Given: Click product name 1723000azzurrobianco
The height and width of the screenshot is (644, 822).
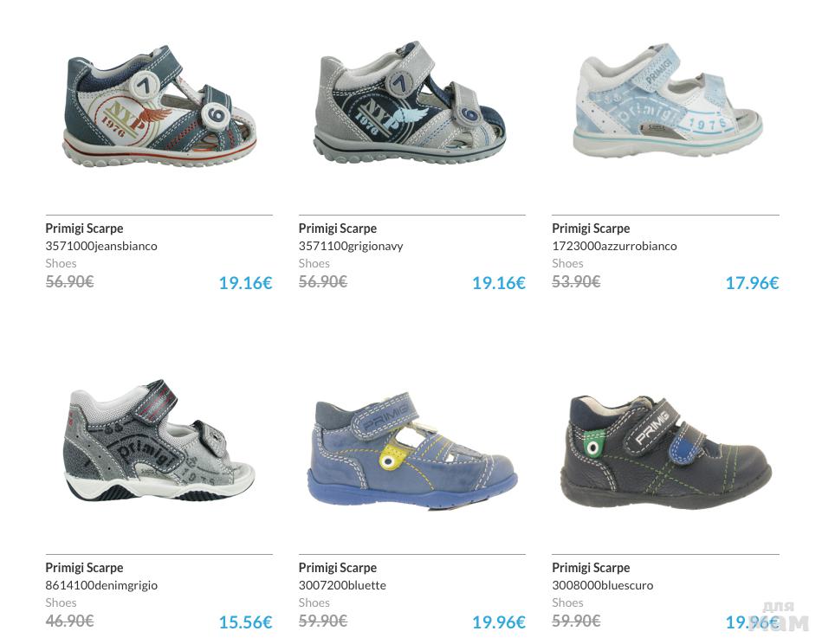Looking at the screenshot, I should [x=614, y=246].
